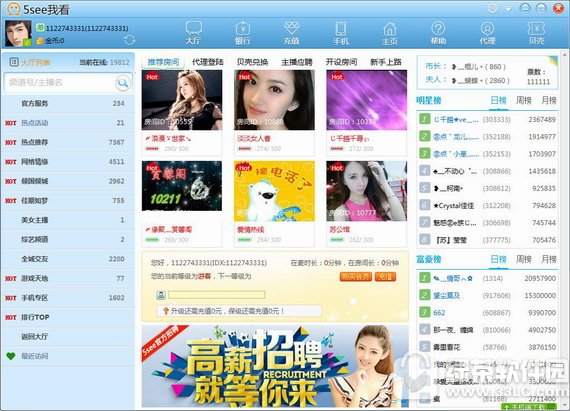Image resolution: width=570 pixels, height=411 pixels.
Task: Click star rank 6 ★Crystal entry
Action: tap(487, 205)
